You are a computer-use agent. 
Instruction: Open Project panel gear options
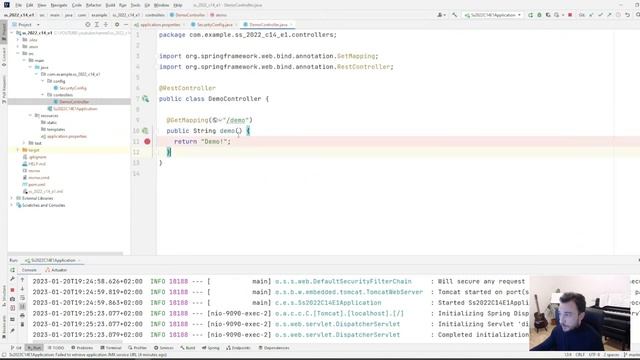117,25
